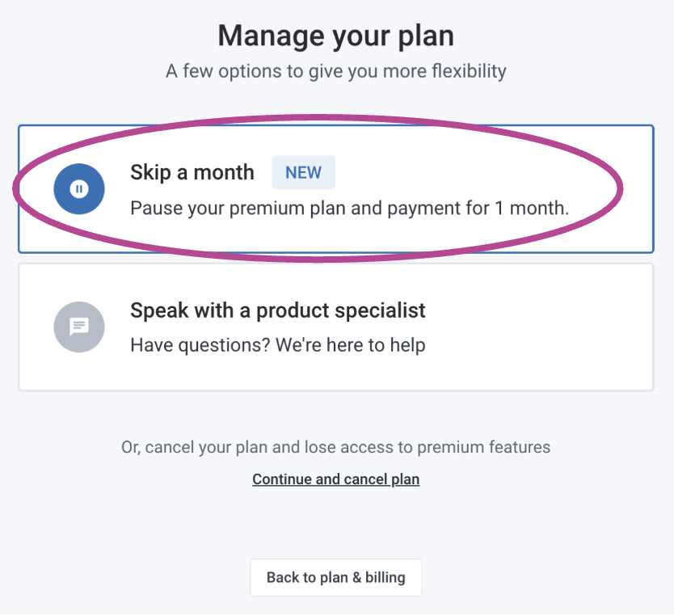Click the "Or, cancel your plan" notice text

click(335, 447)
